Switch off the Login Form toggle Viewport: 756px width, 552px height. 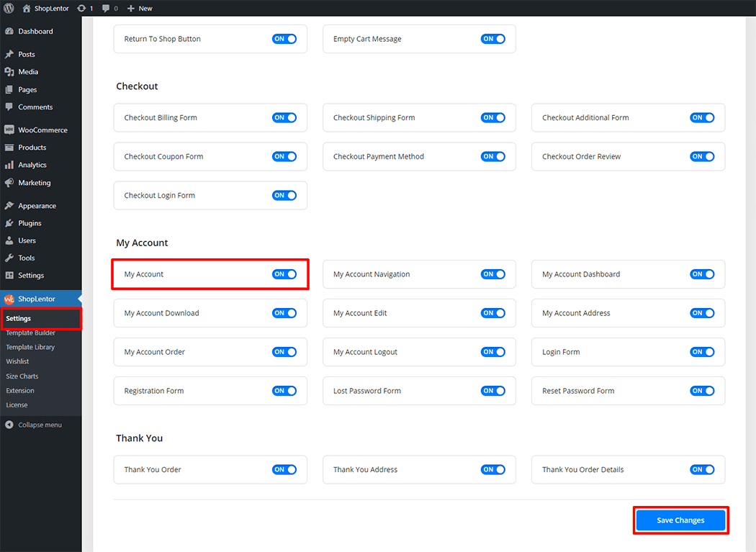[x=702, y=352]
